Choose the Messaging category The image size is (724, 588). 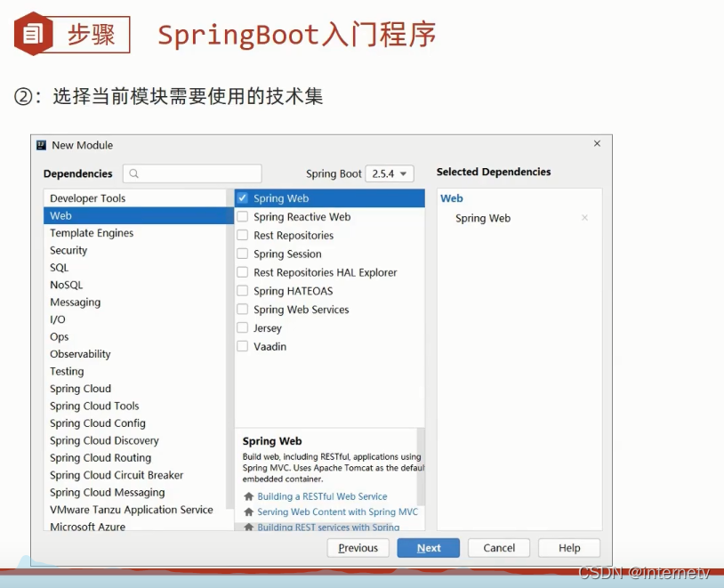(x=135, y=302)
